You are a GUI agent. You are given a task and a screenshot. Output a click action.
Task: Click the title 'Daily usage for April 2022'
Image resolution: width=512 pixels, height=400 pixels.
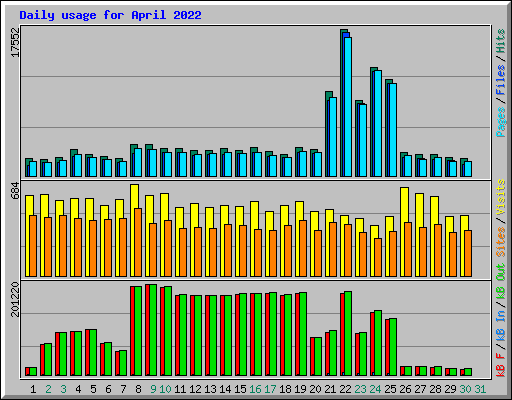pos(110,15)
